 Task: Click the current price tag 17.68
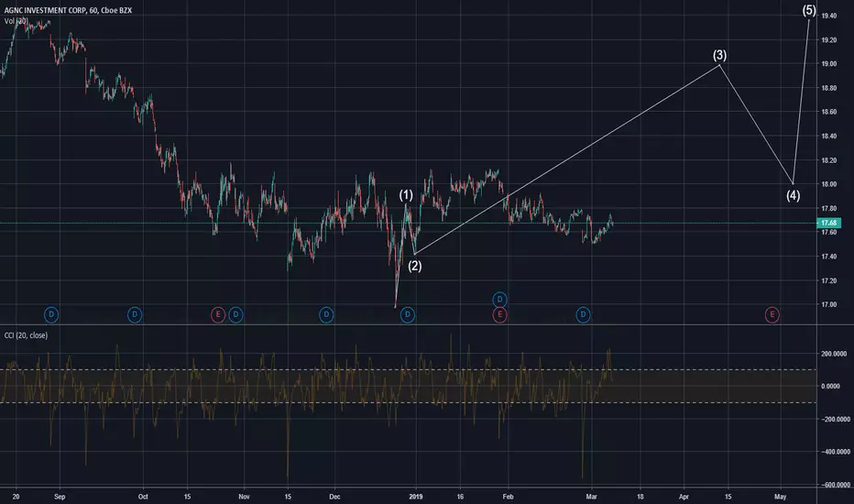829,223
